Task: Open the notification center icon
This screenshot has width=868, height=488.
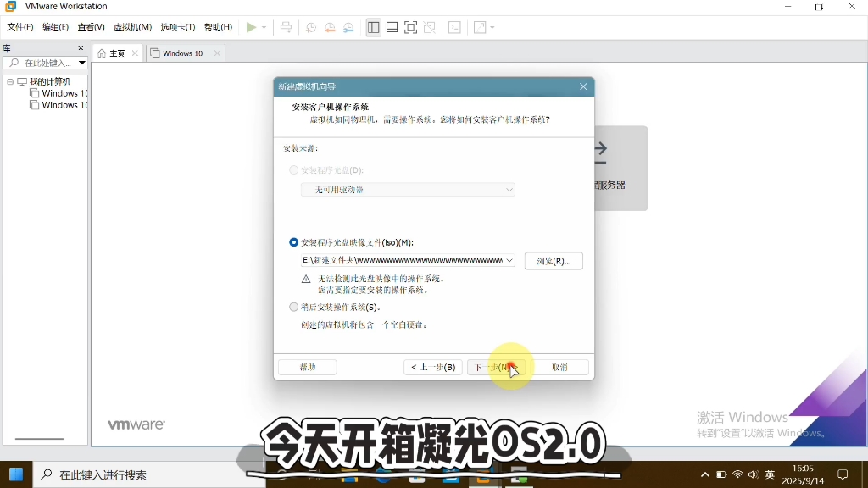Action: 843,474
